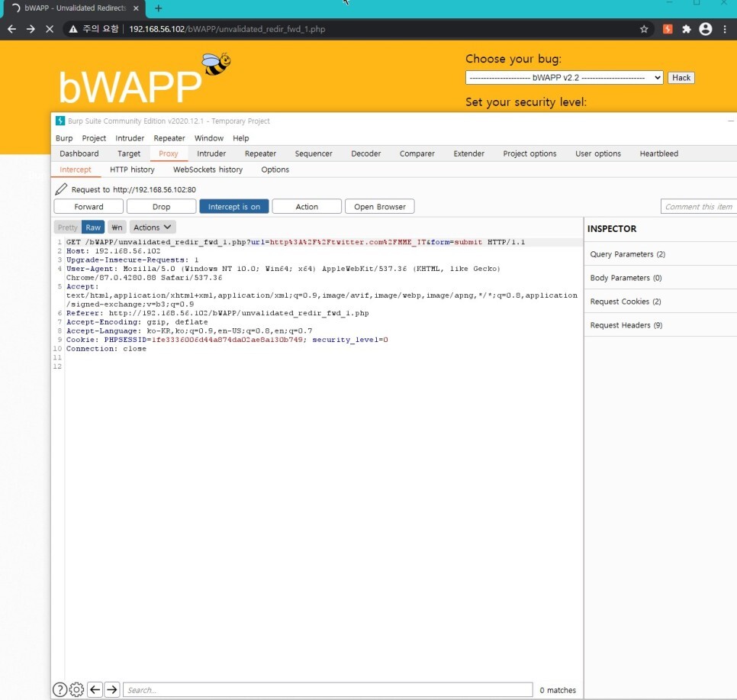Screen dimensions: 737x700
Task: Open the Choose your bug dropdown
Action: [564, 78]
